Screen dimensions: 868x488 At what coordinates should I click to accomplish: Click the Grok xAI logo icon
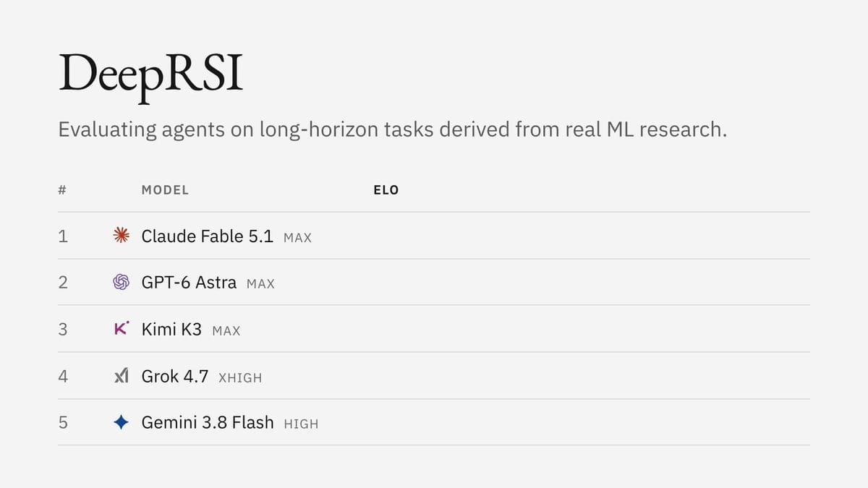[x=122, y=376]
